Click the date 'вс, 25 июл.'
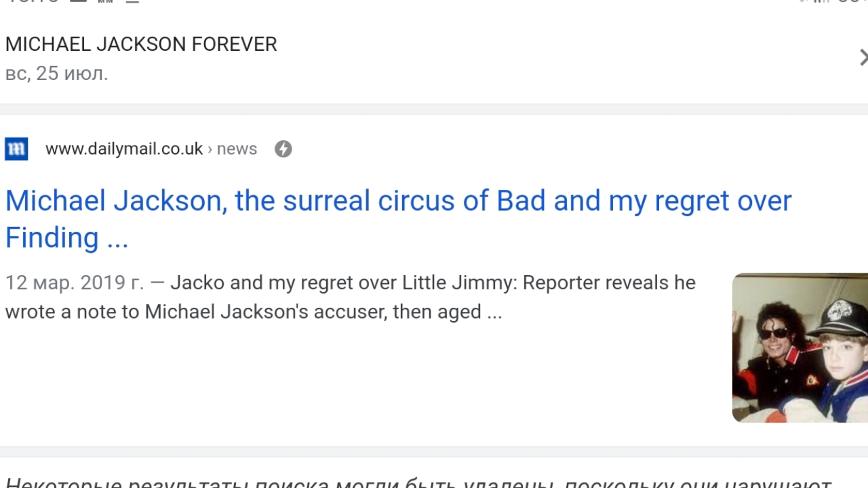 [57, 73]
